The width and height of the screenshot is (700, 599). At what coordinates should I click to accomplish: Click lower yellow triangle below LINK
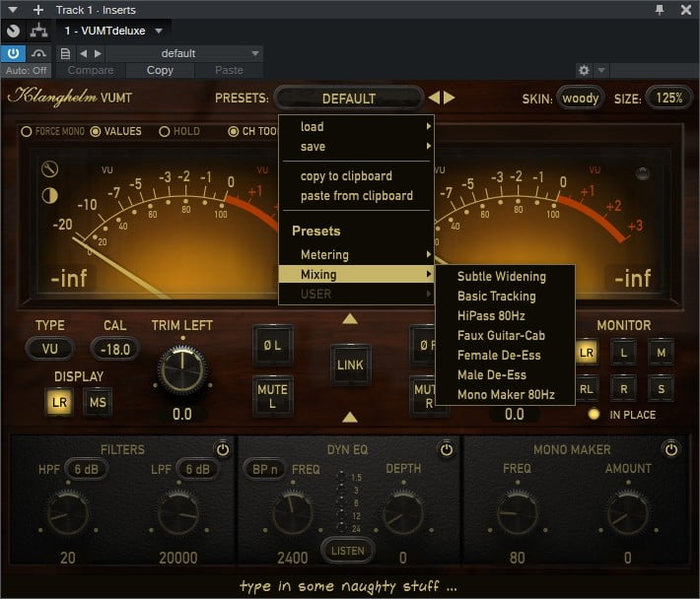click(350, 417)
